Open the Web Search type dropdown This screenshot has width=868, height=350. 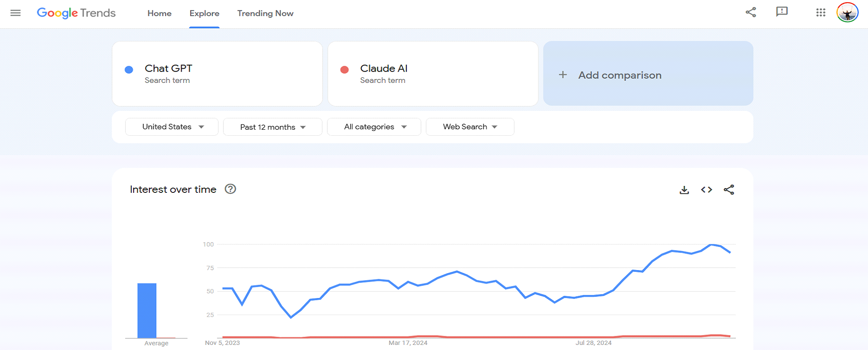[470, 127]
